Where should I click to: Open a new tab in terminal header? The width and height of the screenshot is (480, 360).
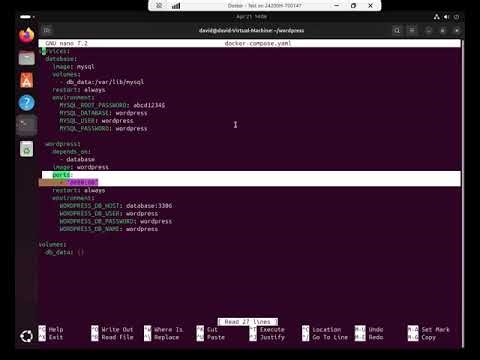pos(47,30)
